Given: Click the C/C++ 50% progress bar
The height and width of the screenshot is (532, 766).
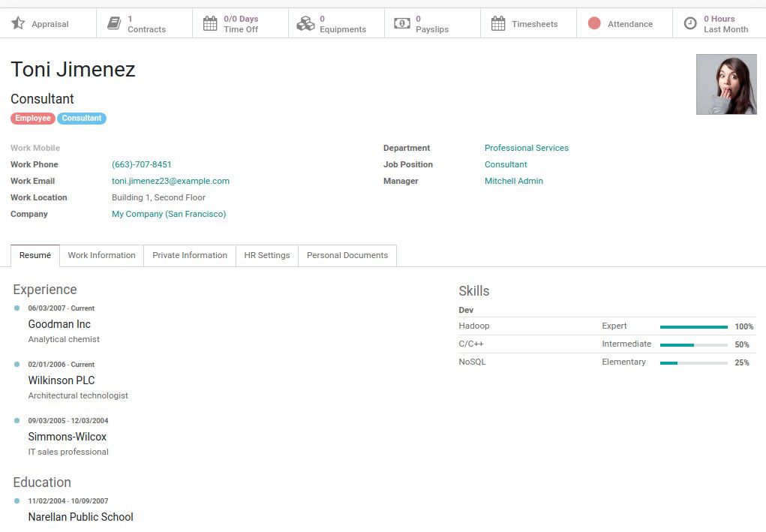Looking at the screenshot, I should click(x=694, y=345).
